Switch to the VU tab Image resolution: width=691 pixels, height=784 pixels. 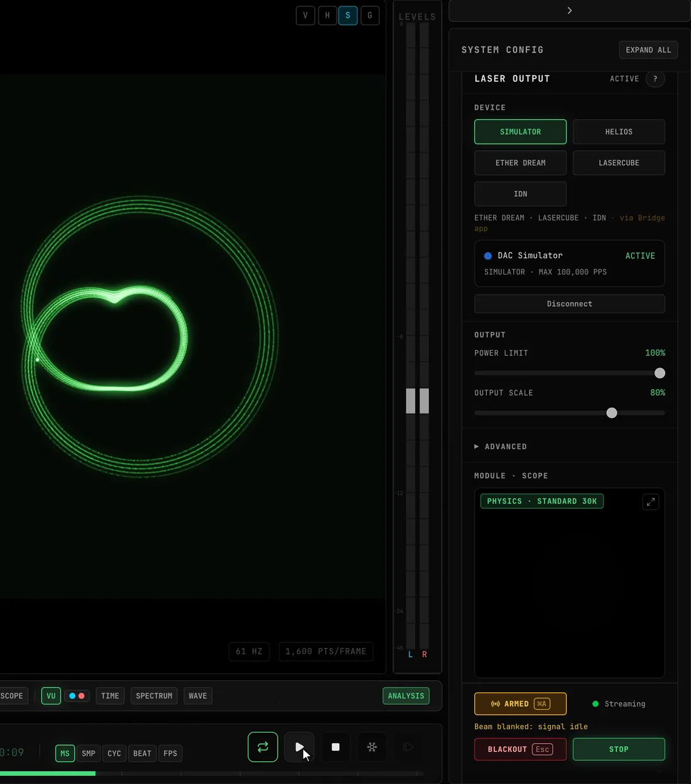click(x=51, y=696)
